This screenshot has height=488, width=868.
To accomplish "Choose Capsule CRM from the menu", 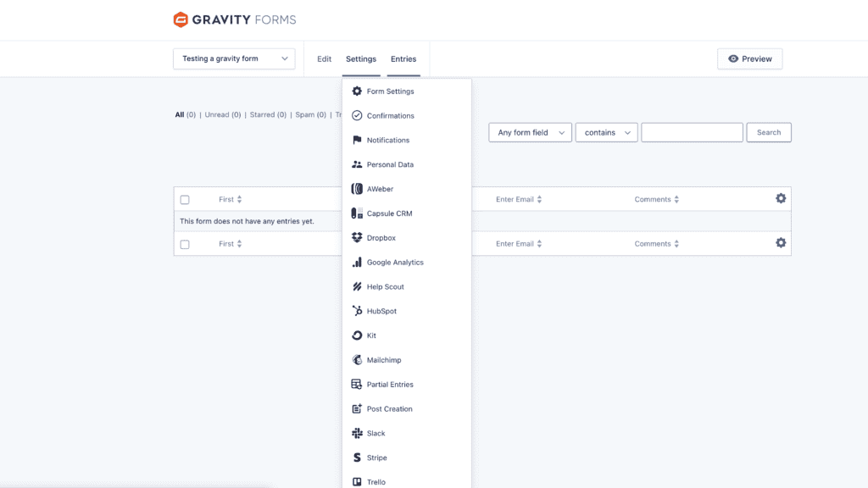I will tap(407, 213).
